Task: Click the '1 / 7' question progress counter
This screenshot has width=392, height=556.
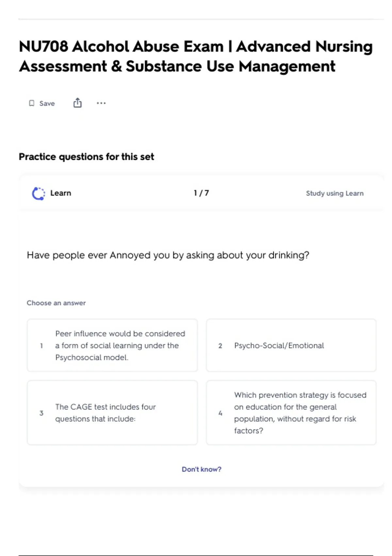Action: (201, 193)
